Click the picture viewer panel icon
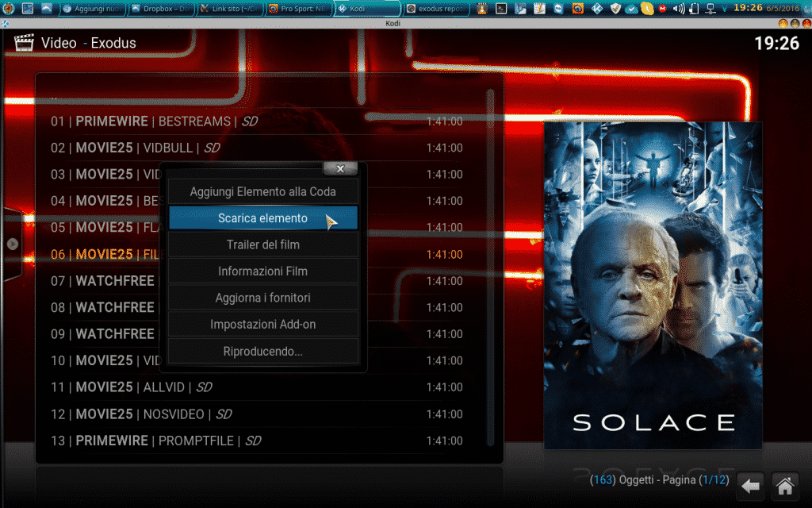The width and height of the screenshot is (812, 508). coord(520,8)
